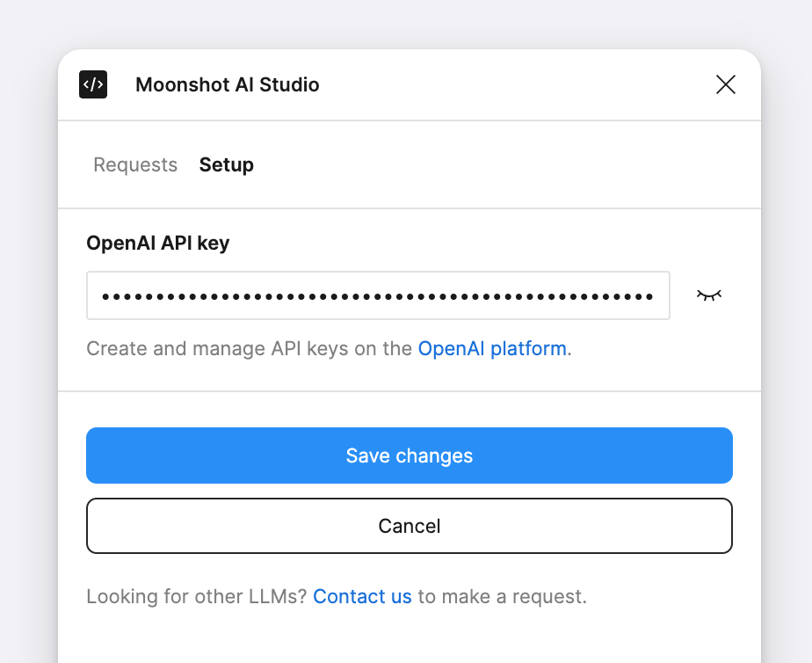Image resolution: width=812 pixels, height=663 pixels.
Task: Click the OpenAI API key label
Action: coord(158,243)
